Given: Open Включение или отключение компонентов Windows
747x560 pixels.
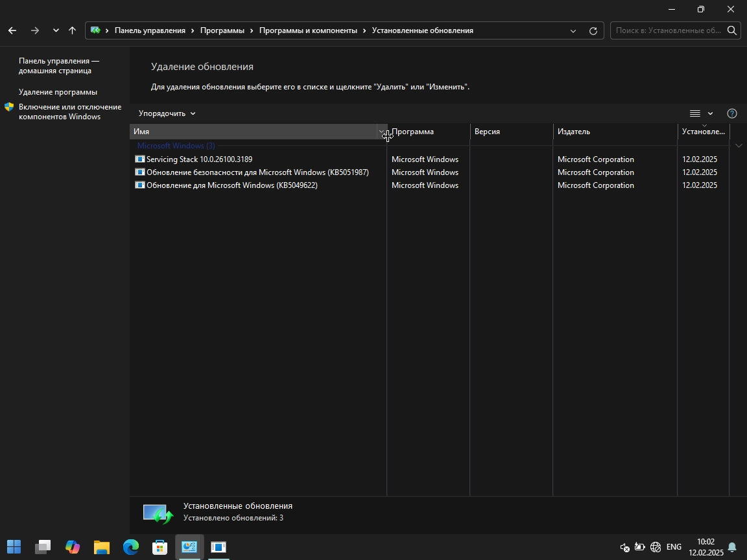Looking at the screenshot, I should (69, 111).
